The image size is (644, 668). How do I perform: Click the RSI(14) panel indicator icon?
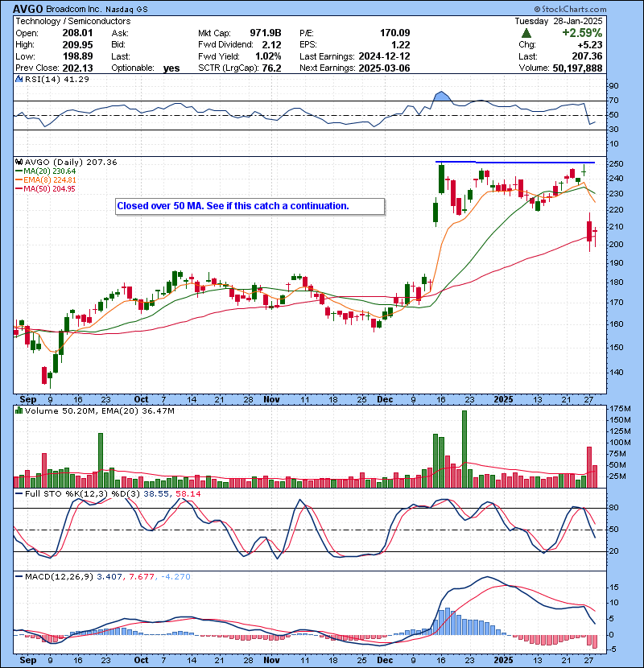(19, 79)
